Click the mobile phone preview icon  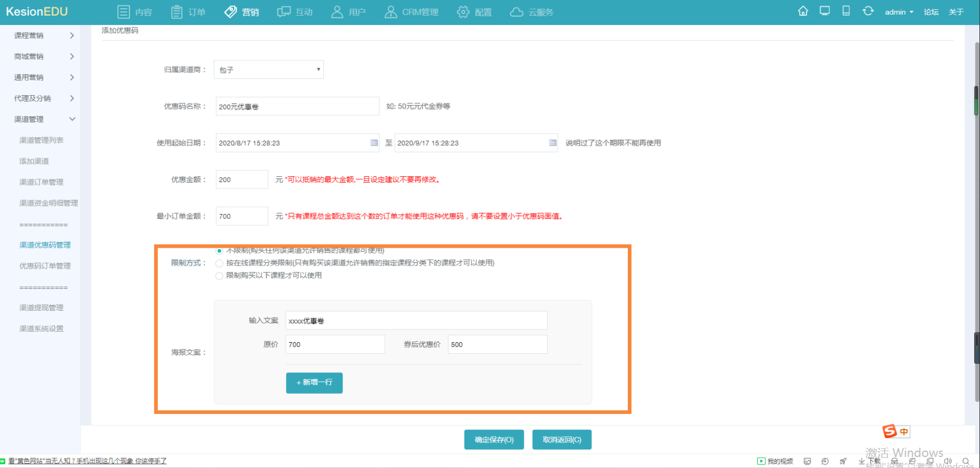[x=846, y=11]
